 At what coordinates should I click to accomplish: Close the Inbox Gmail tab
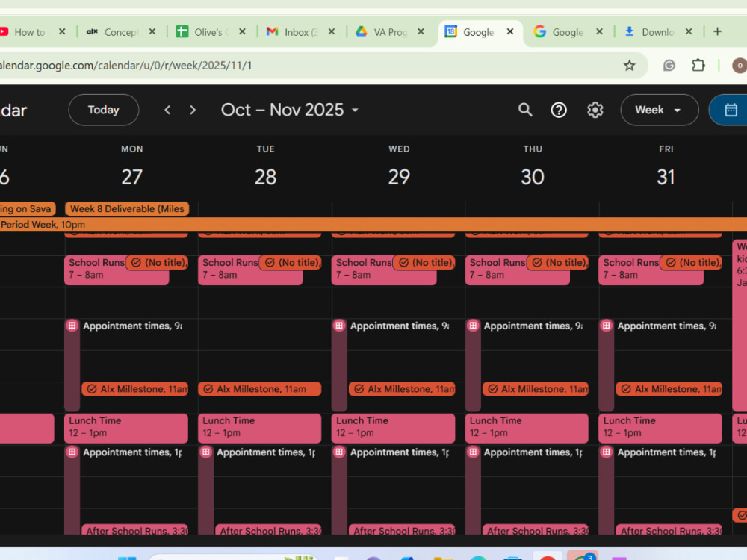point(332,31)
